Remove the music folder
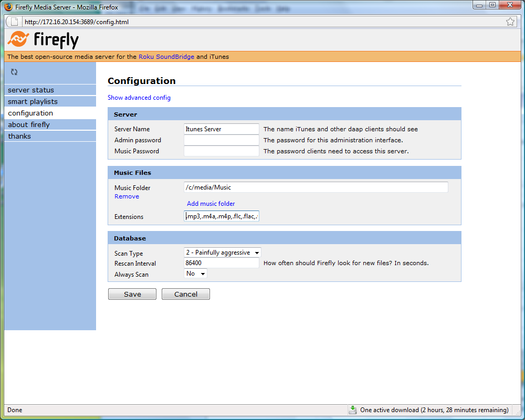Image resolution: width=525 pixels, height=420 pixels. point(127,196)
